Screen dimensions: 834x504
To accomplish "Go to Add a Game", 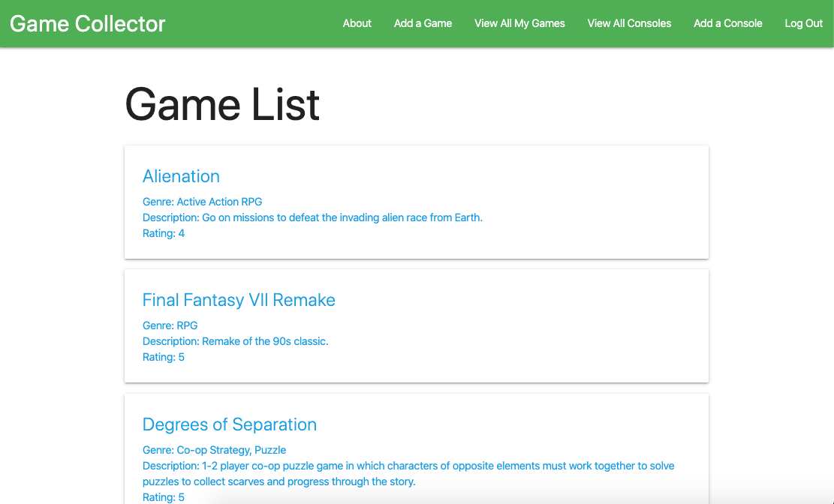I will [423, 23].
